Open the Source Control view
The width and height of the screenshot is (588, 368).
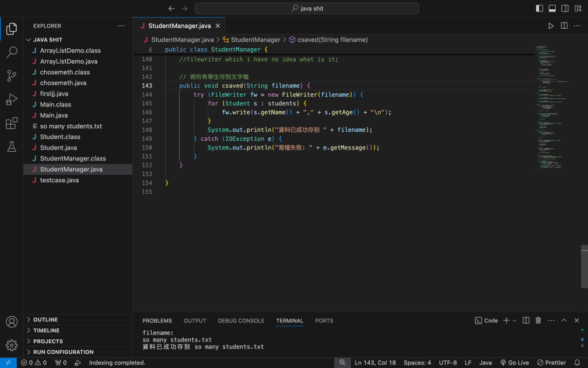pyautogui.click(x=11, y=76)
